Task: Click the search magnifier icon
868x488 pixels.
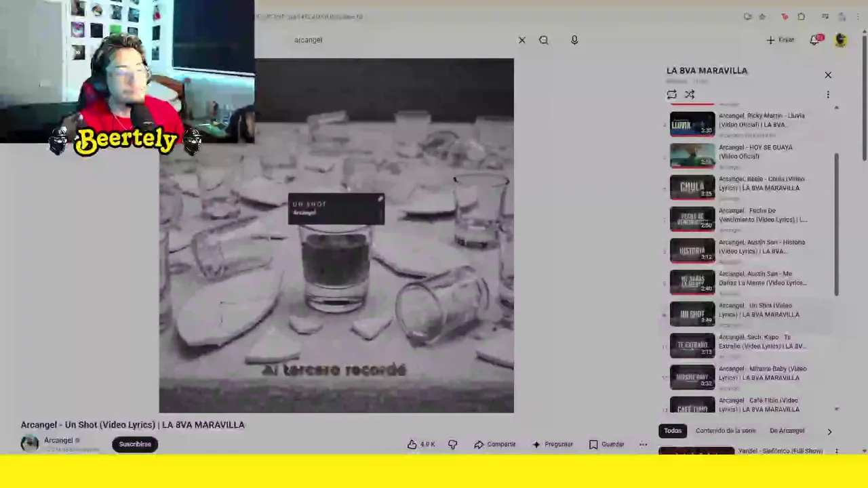Action: pos(544,40)
